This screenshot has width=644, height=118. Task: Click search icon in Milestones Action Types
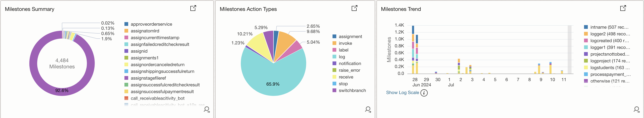pyautogui.click(x=368, y=110)
